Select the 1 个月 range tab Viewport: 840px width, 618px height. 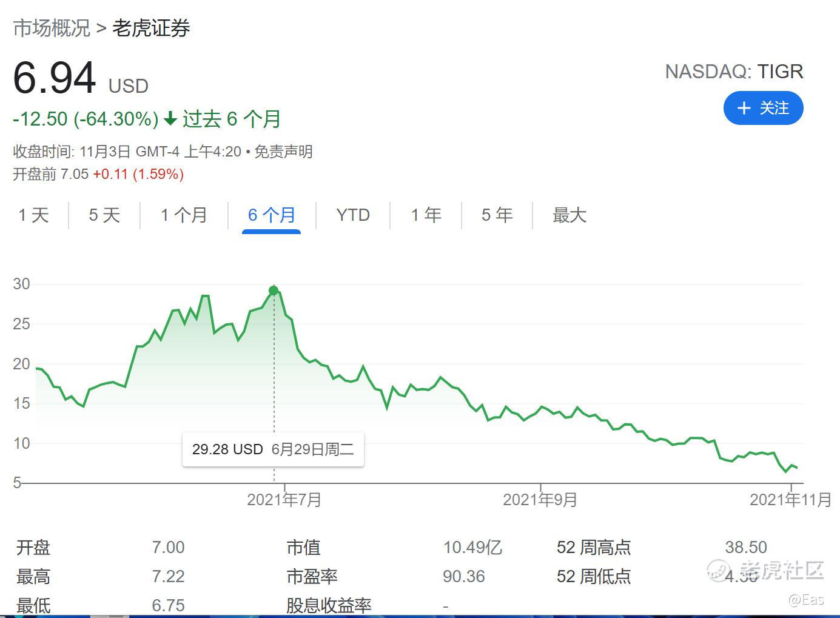coord(184,215)
